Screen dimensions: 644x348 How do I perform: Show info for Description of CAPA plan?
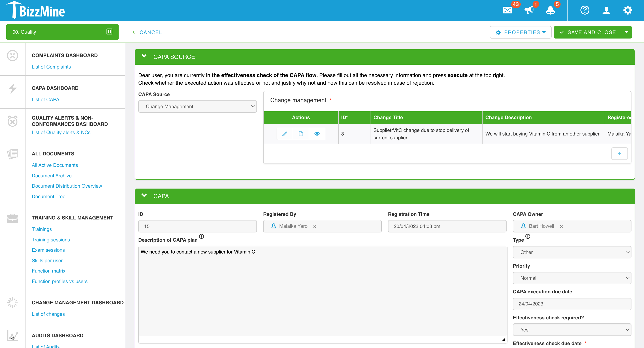201,236
